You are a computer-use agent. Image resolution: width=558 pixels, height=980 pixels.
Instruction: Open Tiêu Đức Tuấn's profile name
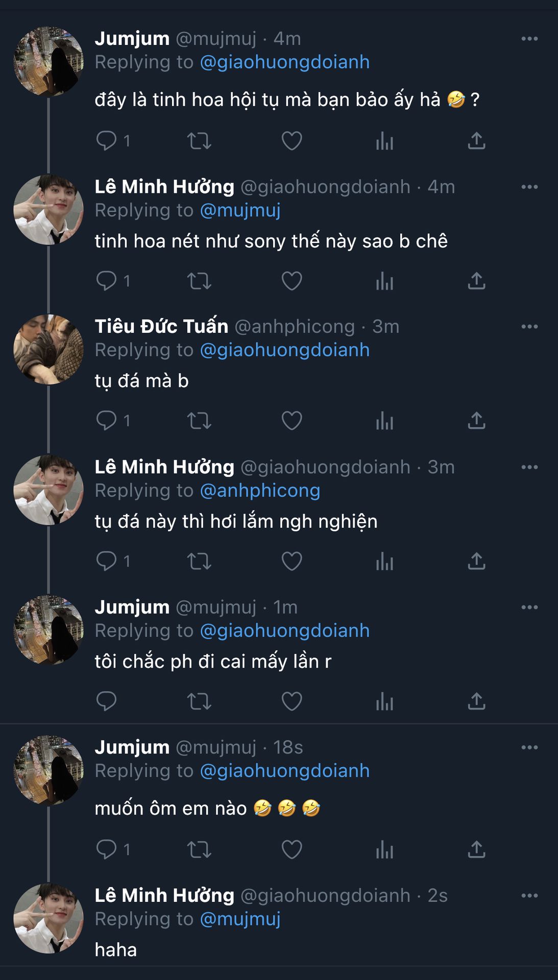pyautogui.click(x=161, y=327)
